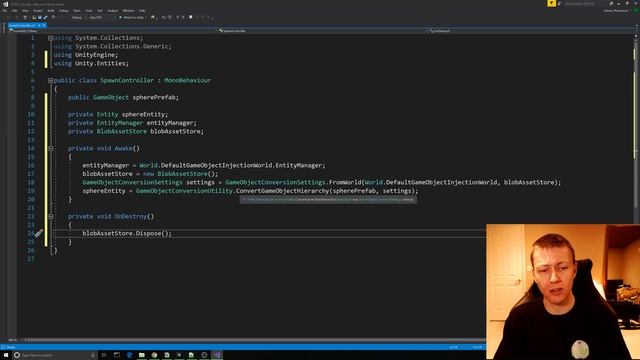This screenshot has height=360, width=640.
Task: Open the Debug configuration dropdown
Action: pyautogui.click(x=78, y=18)
